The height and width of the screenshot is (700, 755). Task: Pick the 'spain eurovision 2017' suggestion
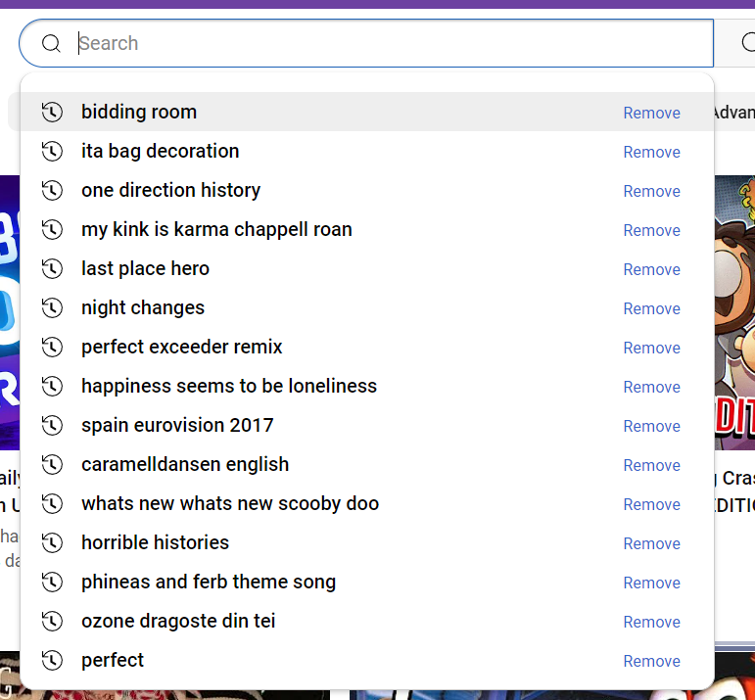pos(367,425)
